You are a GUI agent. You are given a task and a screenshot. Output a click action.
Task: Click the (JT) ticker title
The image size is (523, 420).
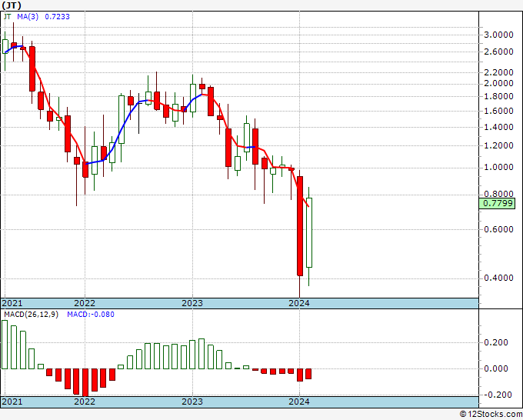[x=12, y=5]
